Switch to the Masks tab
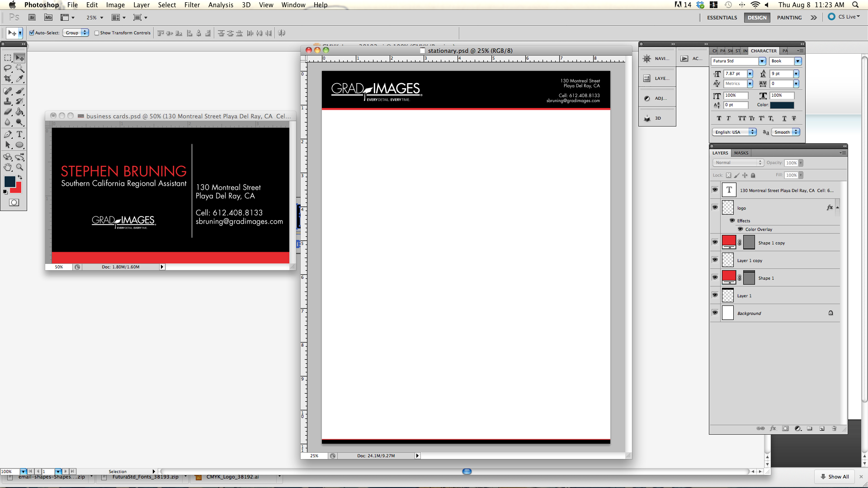 [741, 153]
